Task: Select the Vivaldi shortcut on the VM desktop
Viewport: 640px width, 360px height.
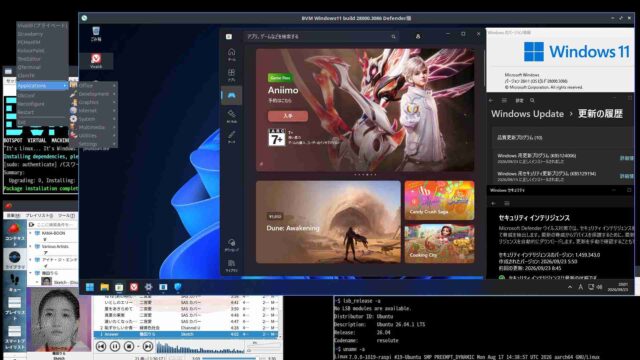Action: [x=96, y=60]
